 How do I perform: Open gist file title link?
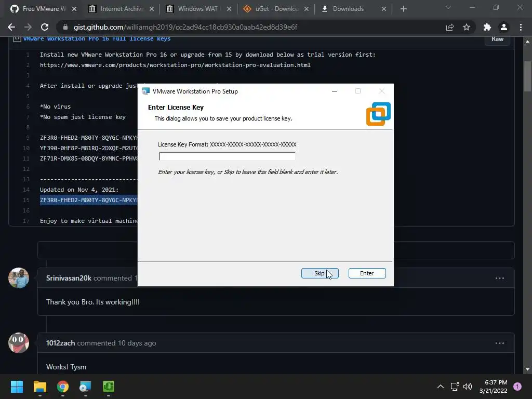click(x=97, y=38)
